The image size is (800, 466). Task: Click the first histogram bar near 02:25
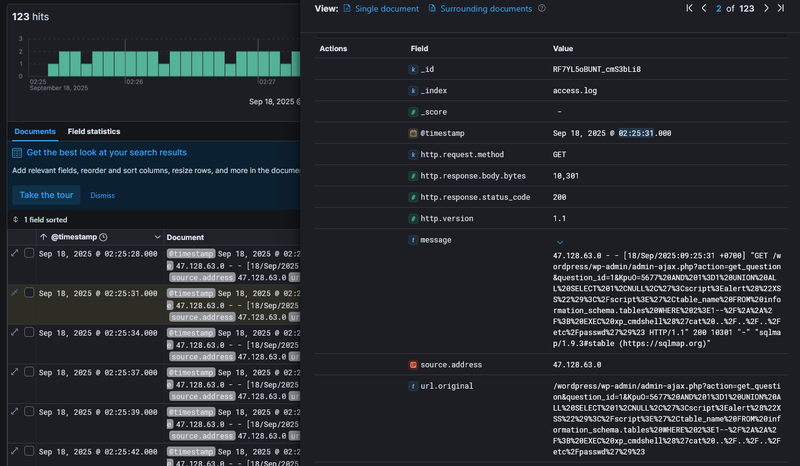pos(53,70)
